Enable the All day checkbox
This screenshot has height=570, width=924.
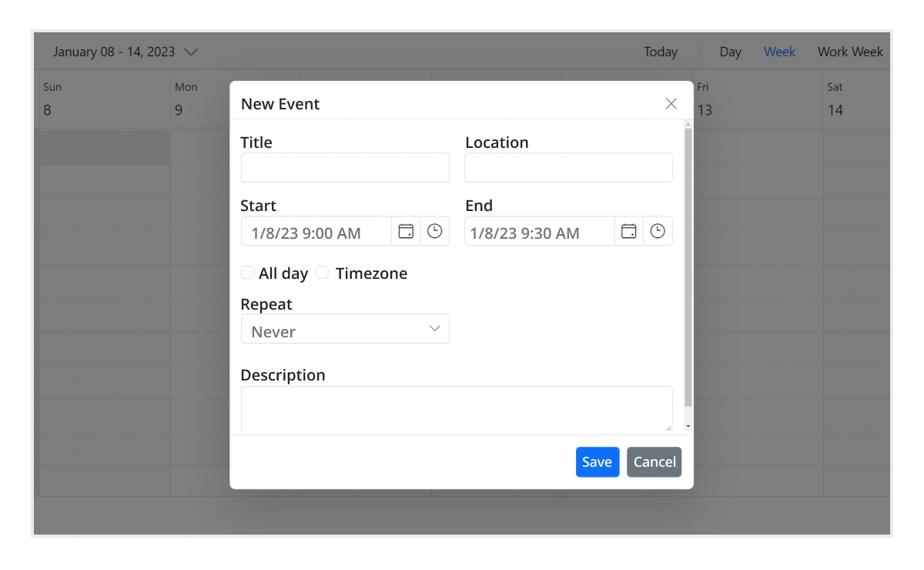coord(248,272)
